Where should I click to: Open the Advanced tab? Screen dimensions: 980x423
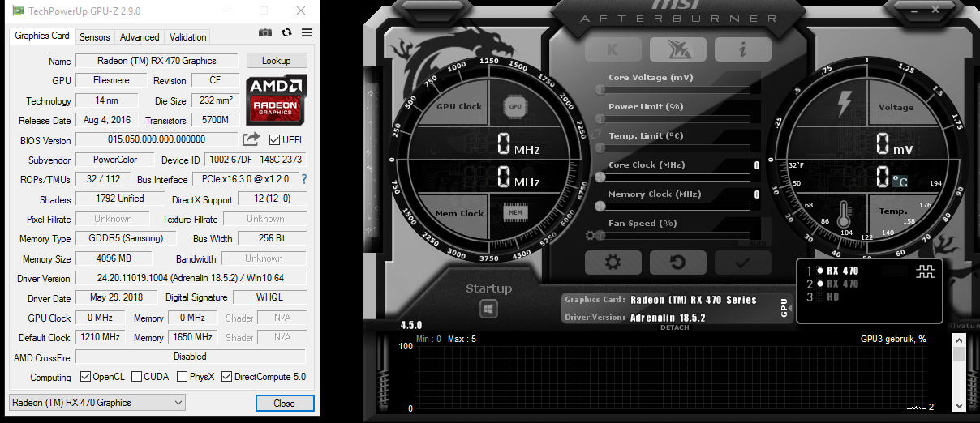click(140, 37)
